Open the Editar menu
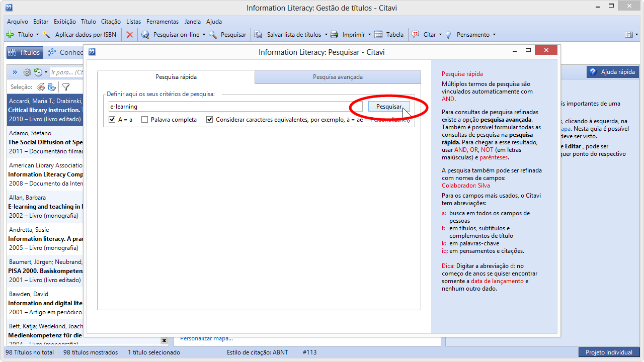 (x=41, y=22)
